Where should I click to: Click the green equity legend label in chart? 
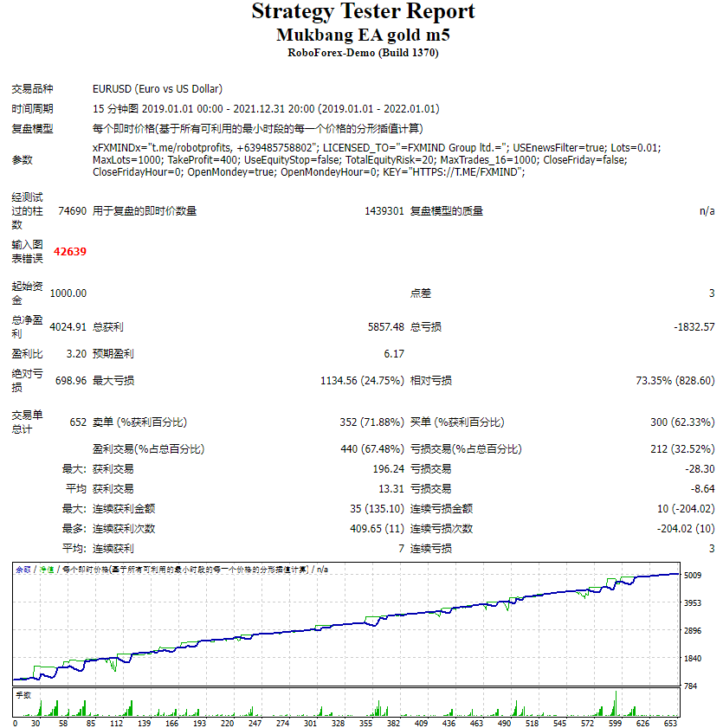click(x=47, y=570)
